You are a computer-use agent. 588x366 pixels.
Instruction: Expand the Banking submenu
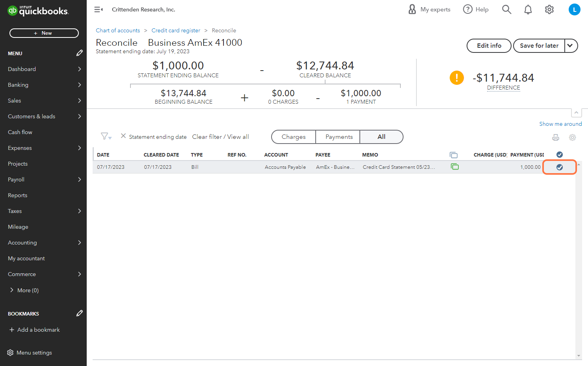(x=80, y=85)
